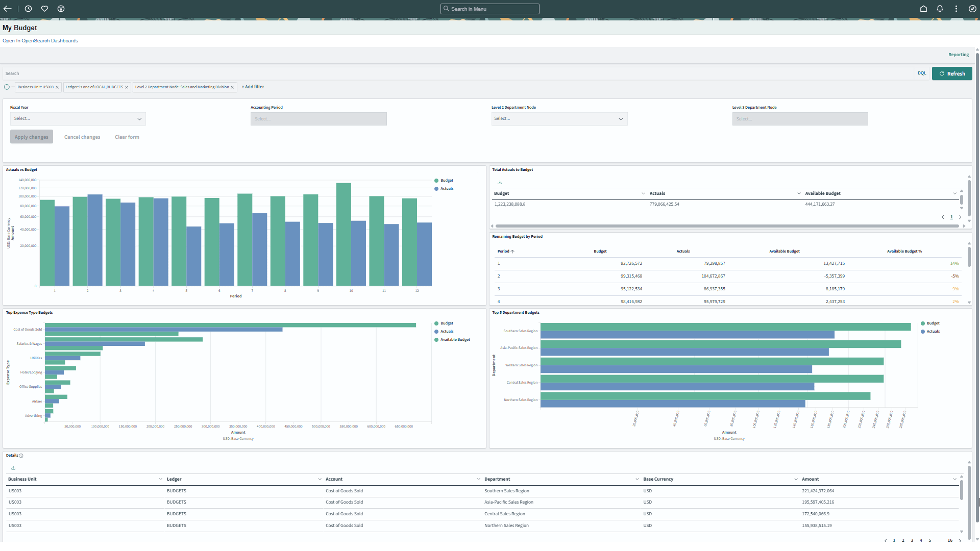Toggle Budget series in Actuals vs Budget legend
The width and height of the screenshot is (980, 551).
click(x=446, y=181)
